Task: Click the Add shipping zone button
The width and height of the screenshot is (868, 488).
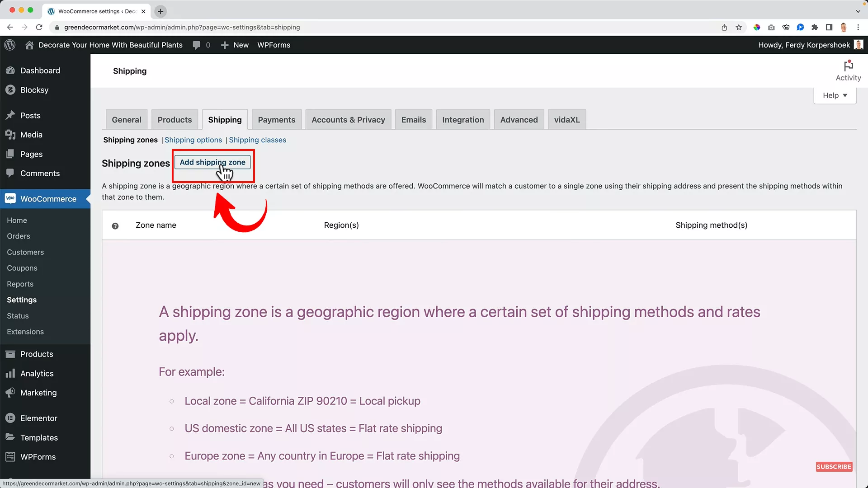Action: [x=212, y=162]
